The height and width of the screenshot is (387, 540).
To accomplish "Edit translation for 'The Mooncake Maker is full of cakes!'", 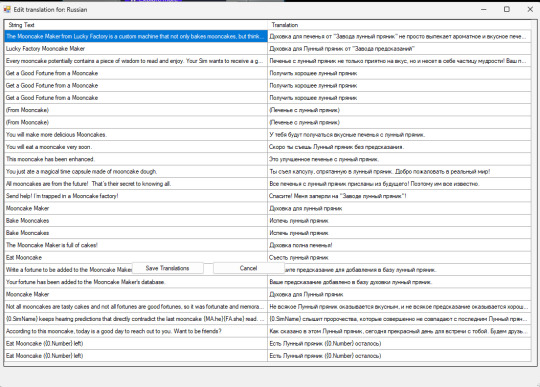I will (x=399, y=245).
